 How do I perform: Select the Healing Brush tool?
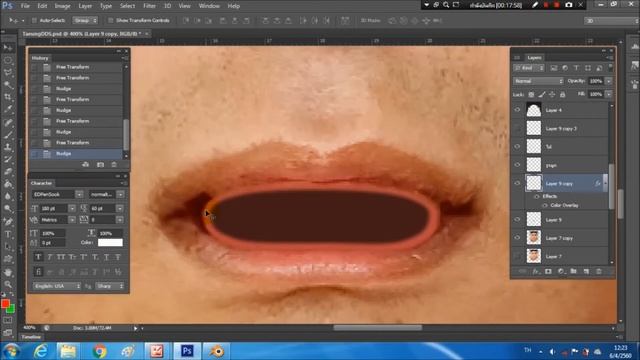click(x=8, y=122)
